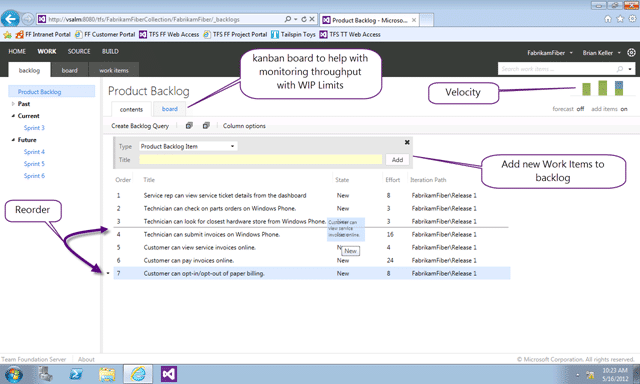Open Sprint 4 iteration
Viewport: 640px width, 384px height.
(34, 152)
